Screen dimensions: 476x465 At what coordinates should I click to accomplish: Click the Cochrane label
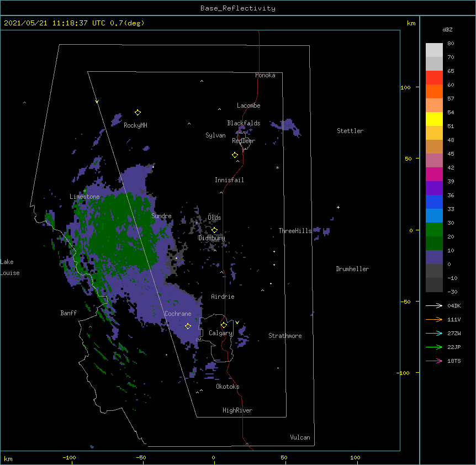[x=178, y=314]
